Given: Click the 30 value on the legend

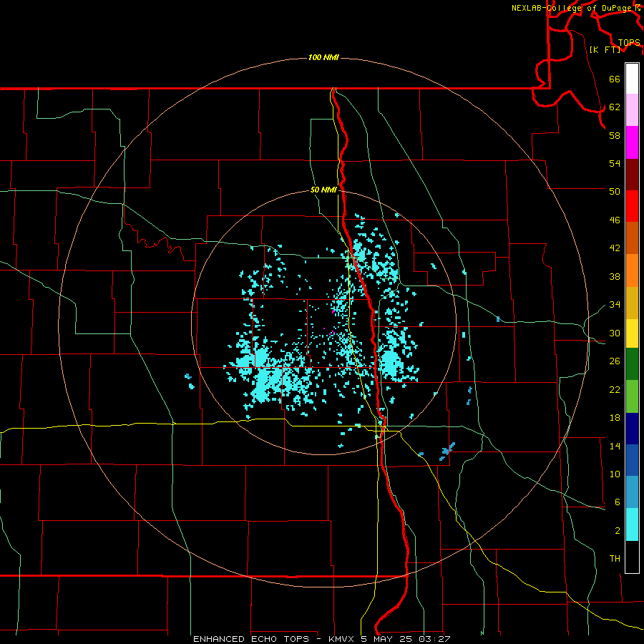Looking at the screenshot, I should (615, 333).
